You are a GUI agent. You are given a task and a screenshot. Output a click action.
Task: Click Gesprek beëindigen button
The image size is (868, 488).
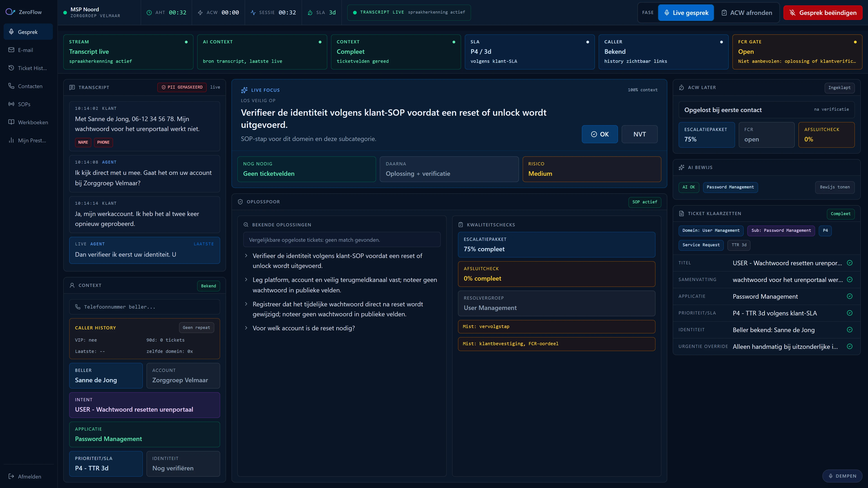pos(823,13)
